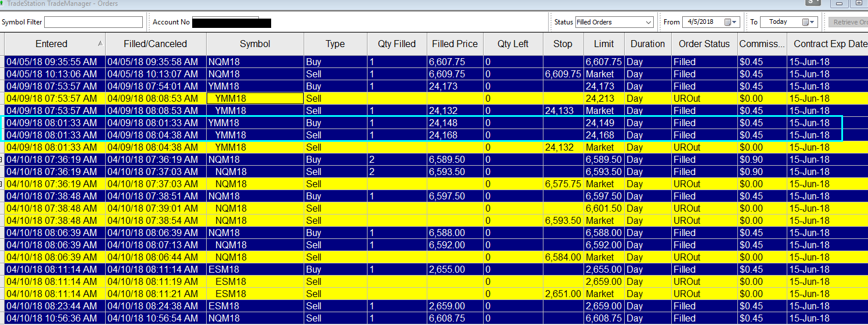The image size is (868, 325).
Task: Select stop value 6,584.00 cell
Action: click(x=563, y=257)
